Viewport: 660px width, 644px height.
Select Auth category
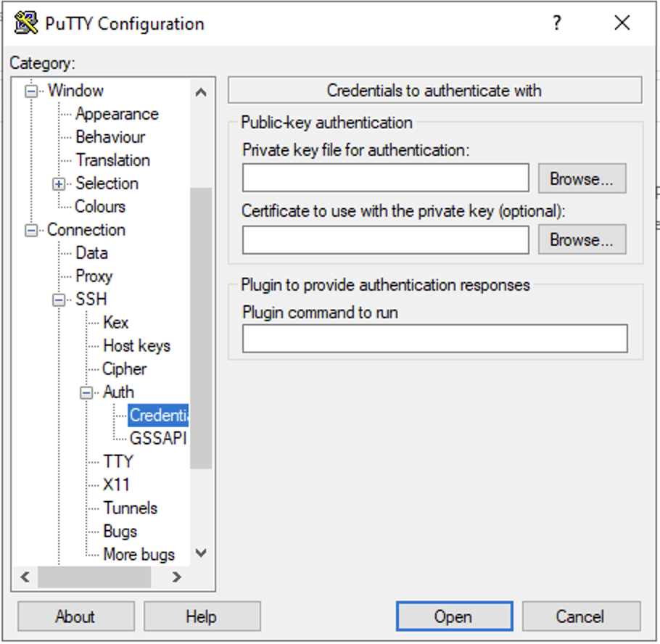tap(118, 392)
